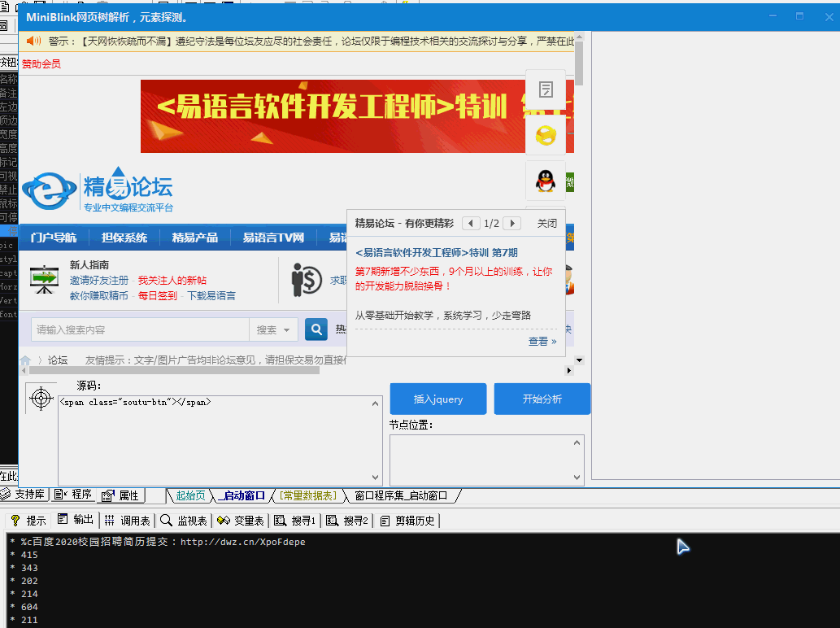The height and width of the screenshot is (628, 840).
Task: Click the home icon in the breadcrumb
Action: (25, 360)
